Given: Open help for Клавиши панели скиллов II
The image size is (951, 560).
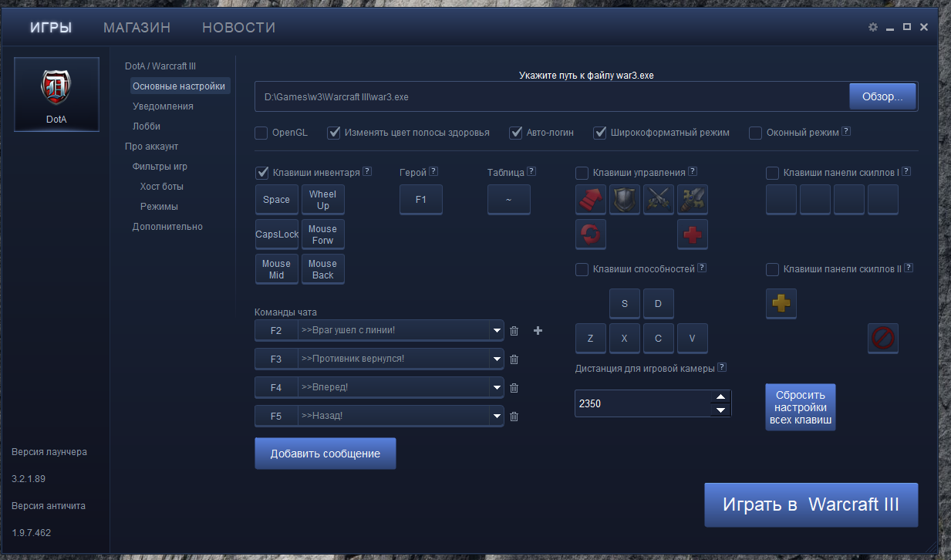Looking at the screenshot, I should [909, 268].
